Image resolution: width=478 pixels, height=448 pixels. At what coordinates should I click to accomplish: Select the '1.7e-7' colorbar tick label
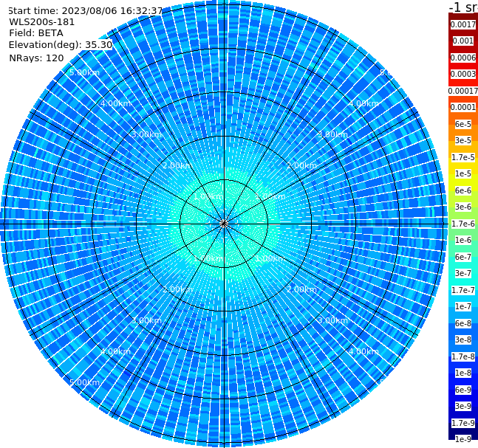(x=463, y=290)
